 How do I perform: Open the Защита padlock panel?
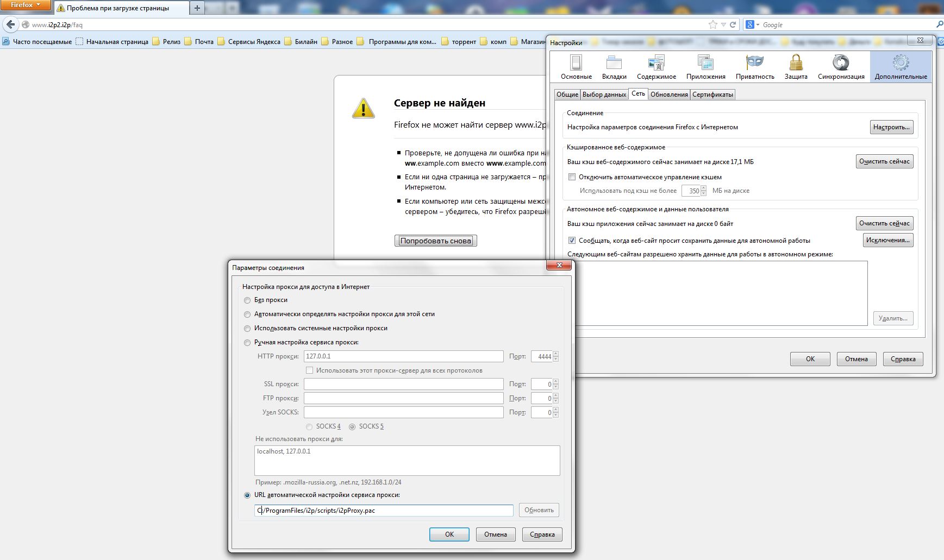point(796,67)
